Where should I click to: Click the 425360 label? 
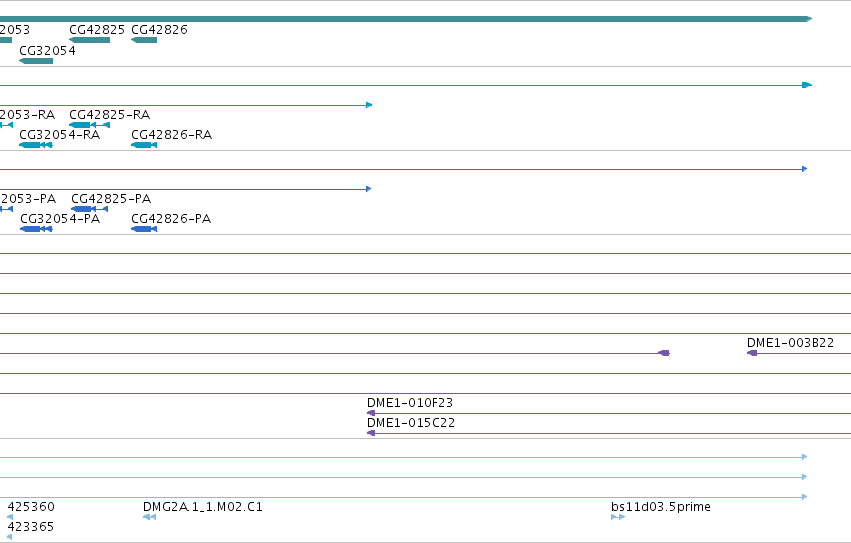(31, 507)
